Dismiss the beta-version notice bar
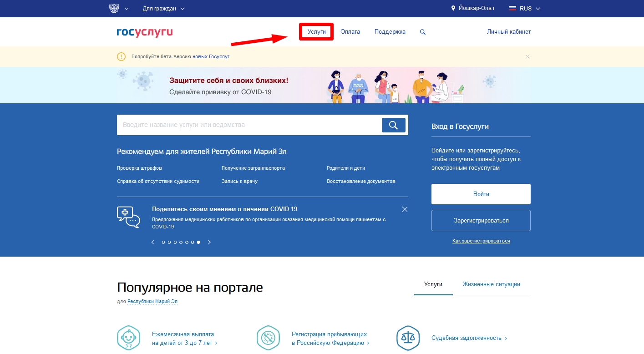Viewport: 644px width, 354px height. pos(528,56)
